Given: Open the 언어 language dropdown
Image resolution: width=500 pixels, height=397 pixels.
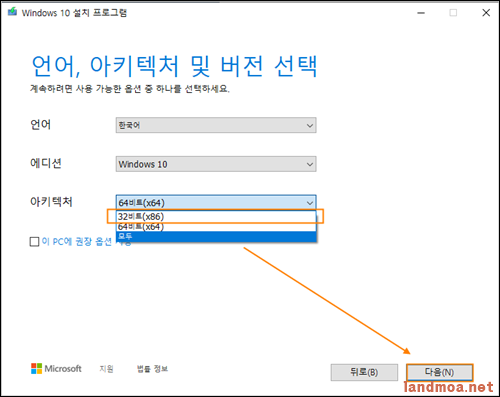Looking at the screenshot, I should 216,125.
